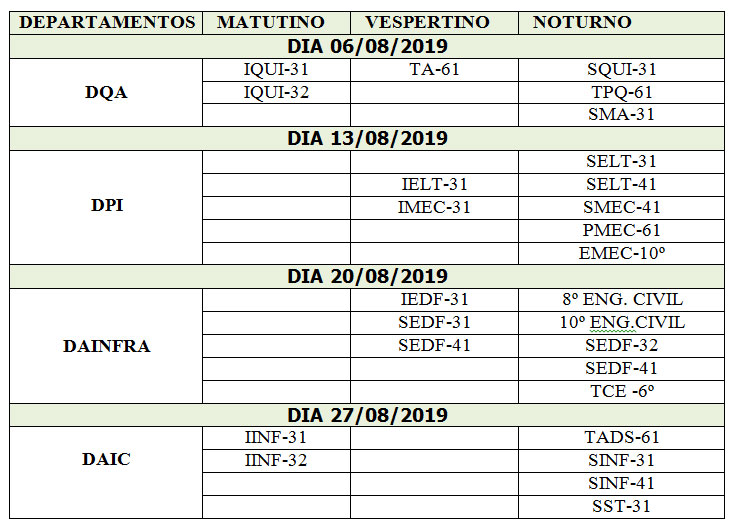Click the DIA 06/08/2019 date row

[367, 46]
